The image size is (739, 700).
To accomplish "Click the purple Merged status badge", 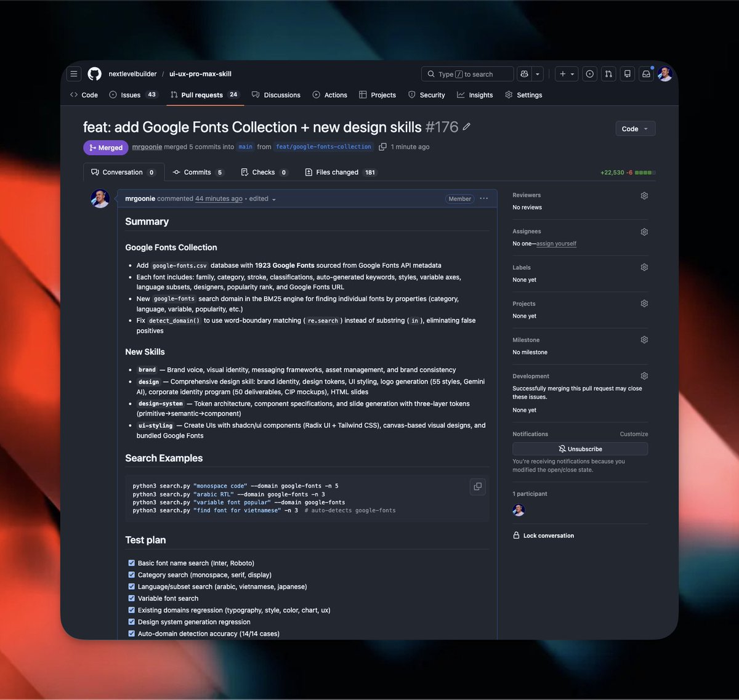I will (x=106, y=148).
